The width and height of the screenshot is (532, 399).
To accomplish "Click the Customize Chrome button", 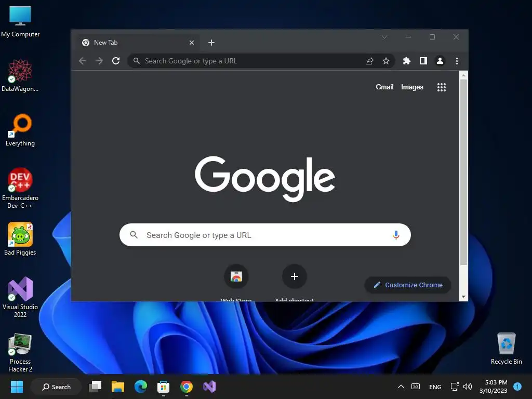I will point(408,285).
